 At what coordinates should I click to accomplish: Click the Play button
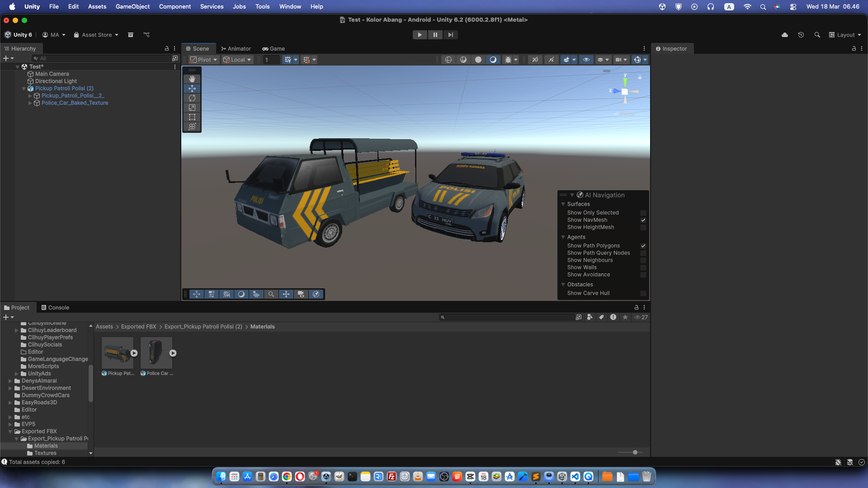(x=420, y=35)
